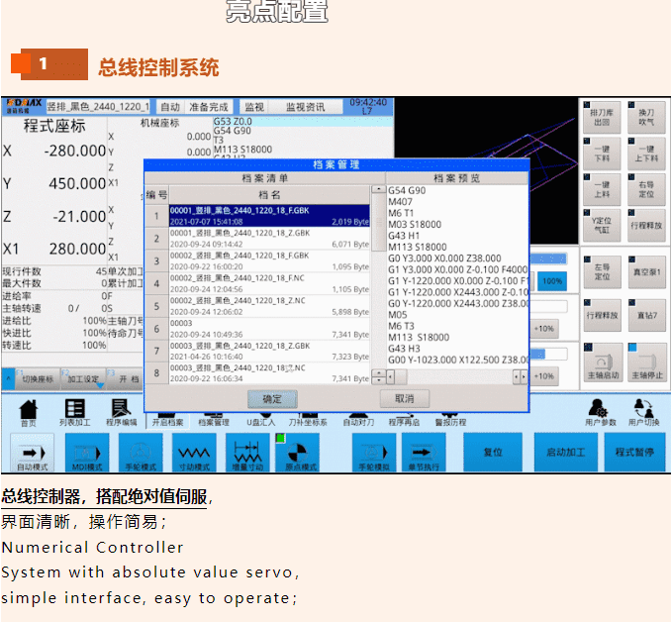Open the 档案管理 file management item
Viewport: 672px width, 622px height.
214,422
